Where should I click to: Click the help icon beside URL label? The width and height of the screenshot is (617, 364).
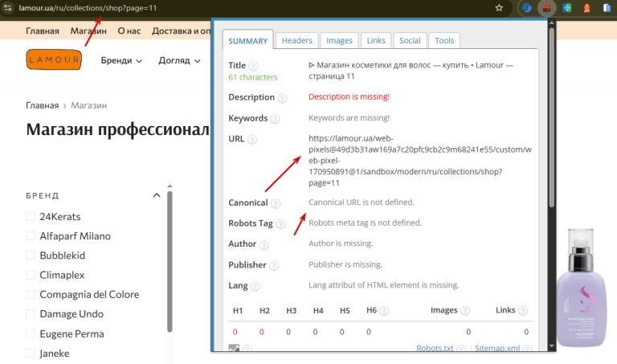252,139
